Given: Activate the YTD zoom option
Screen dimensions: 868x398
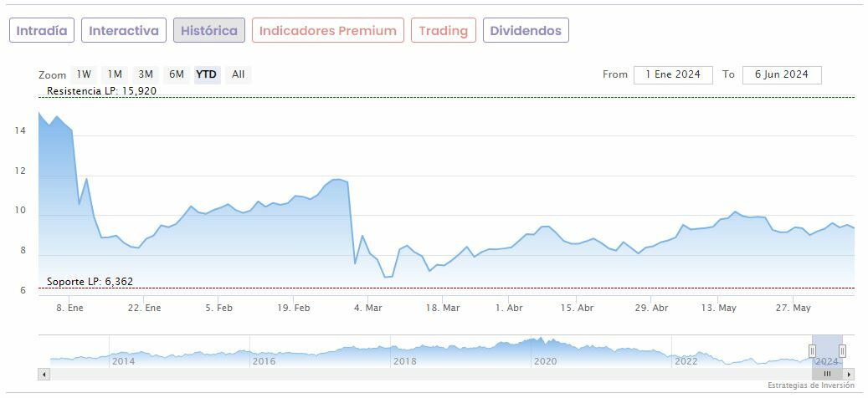Looking at the screenshot, I should click(x=206, y=74).
